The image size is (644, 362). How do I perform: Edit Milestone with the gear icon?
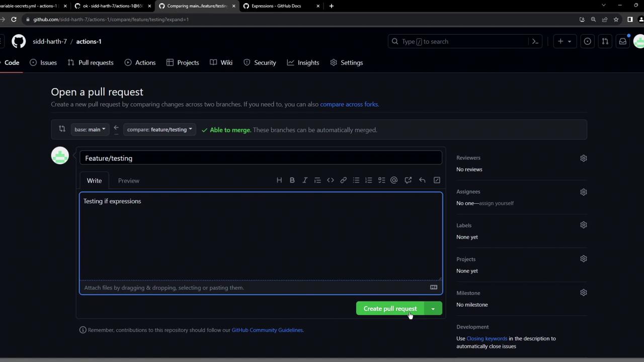[x=584, y=293]
